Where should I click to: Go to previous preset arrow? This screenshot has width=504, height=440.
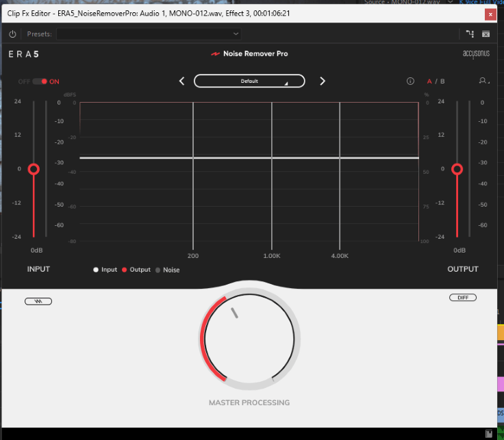coord(182,81)
